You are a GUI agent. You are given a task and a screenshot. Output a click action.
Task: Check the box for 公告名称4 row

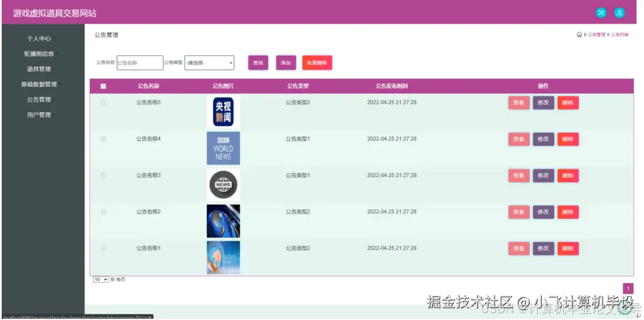coord(103,139)
